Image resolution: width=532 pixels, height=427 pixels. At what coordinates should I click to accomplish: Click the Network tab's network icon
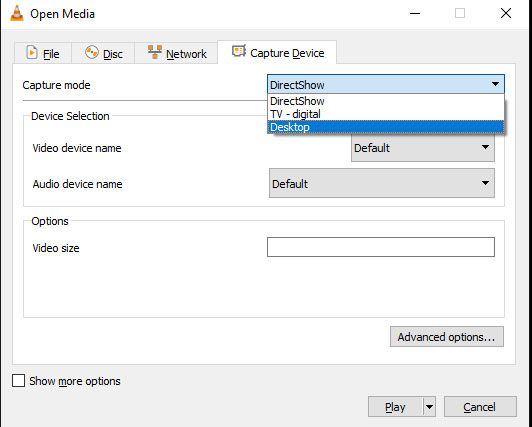coord(155,52)
